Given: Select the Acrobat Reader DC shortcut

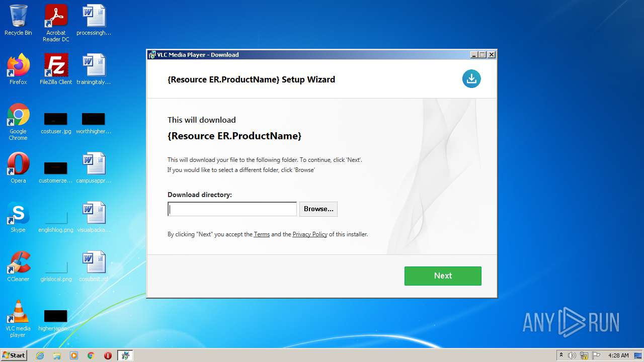Looking at the screenshot, I should pos(56,23).
